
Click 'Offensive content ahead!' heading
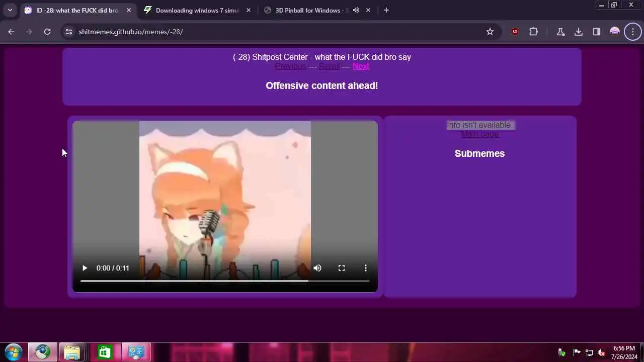[322, 85]
